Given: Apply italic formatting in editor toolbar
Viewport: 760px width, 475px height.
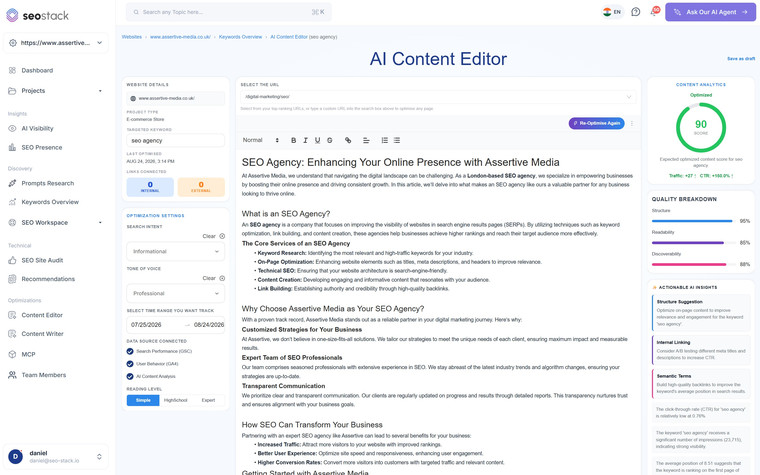Looking at the screenshot, I should (x=305, y=140).
